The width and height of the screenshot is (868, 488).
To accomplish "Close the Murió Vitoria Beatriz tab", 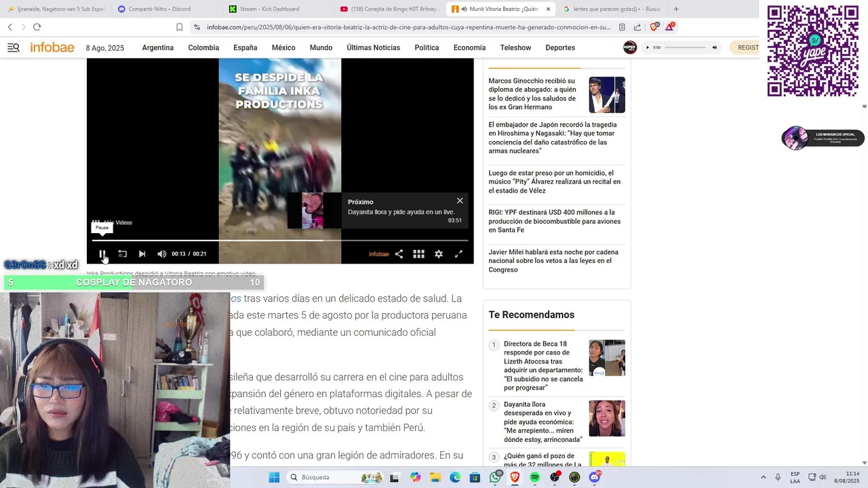I will 548,9.
